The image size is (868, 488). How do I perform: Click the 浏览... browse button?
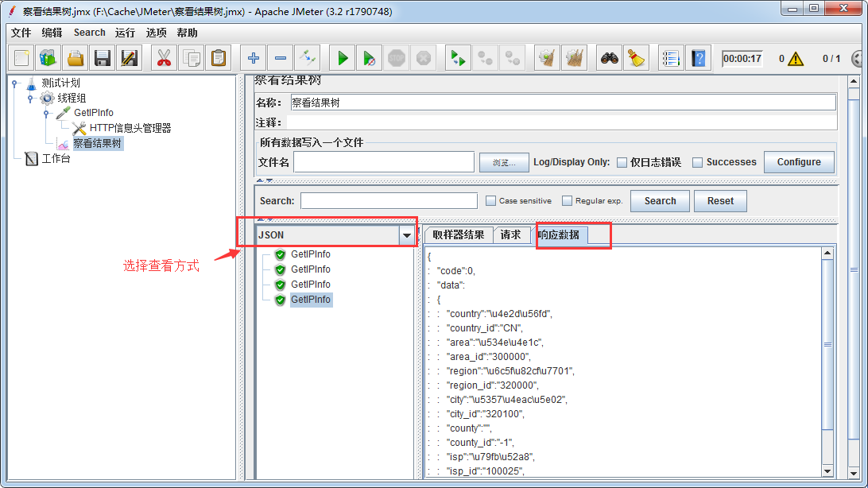(504, 163)
